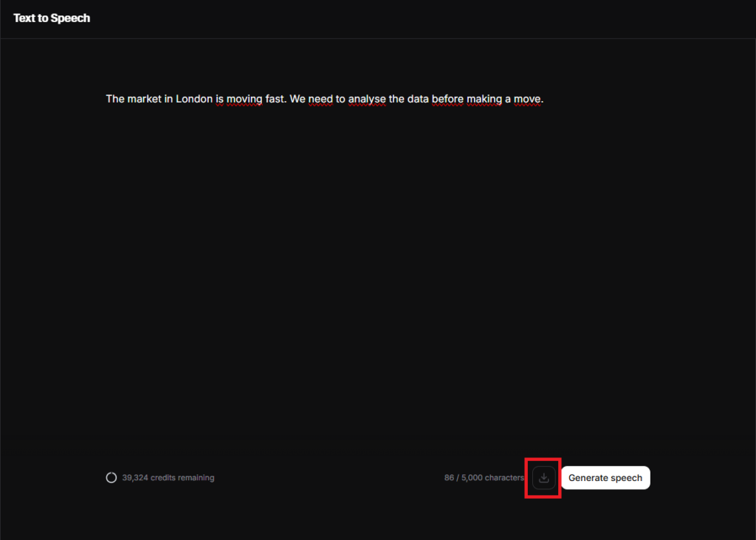Click the misspelled word analyse

[x=366, y=99]
